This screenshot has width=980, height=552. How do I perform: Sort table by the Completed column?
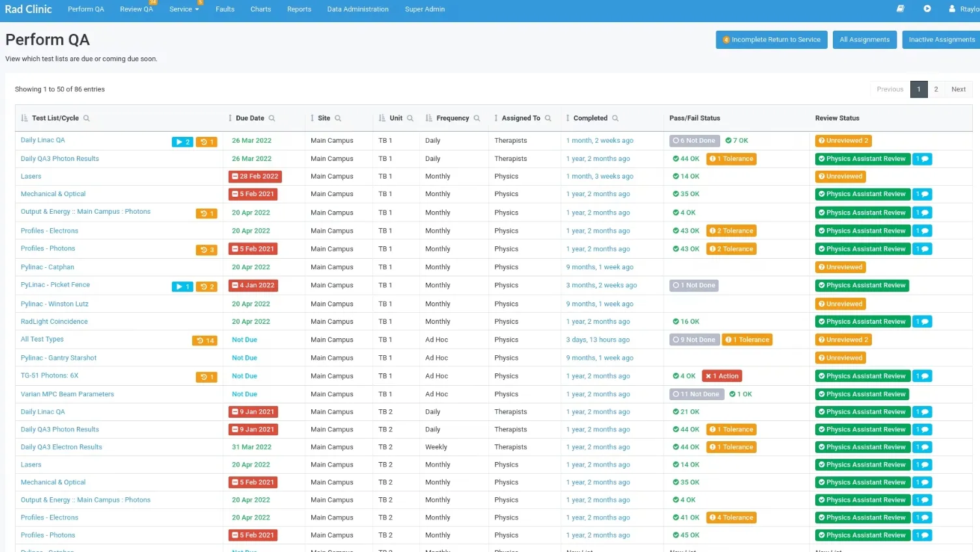click(568, 118)
